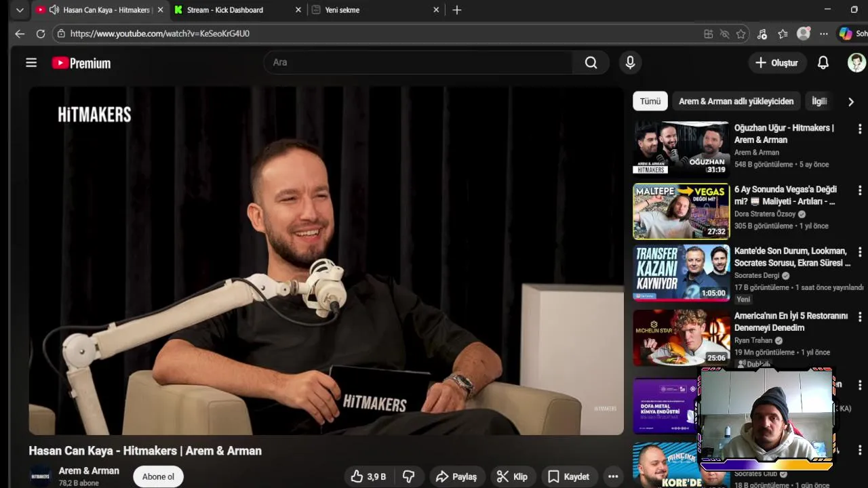Select the Tümü filter chip

(650, 101)
